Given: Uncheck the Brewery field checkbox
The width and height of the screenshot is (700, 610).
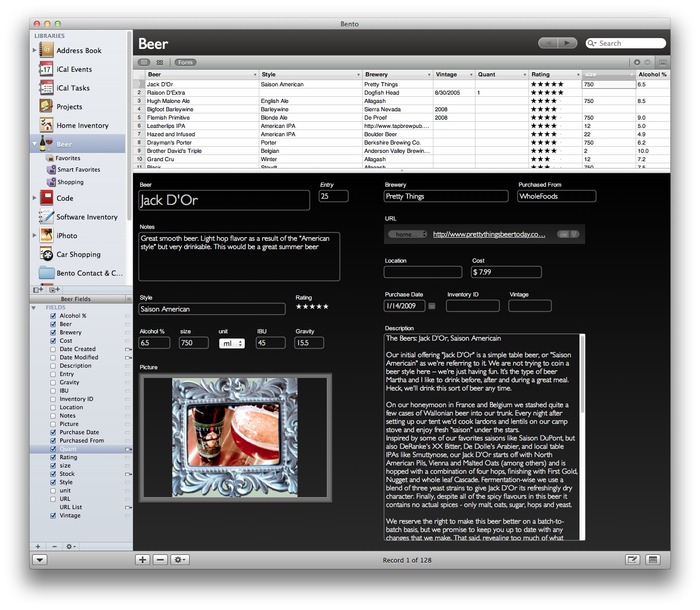Looking at the screenshot, I should click(53, 332).
